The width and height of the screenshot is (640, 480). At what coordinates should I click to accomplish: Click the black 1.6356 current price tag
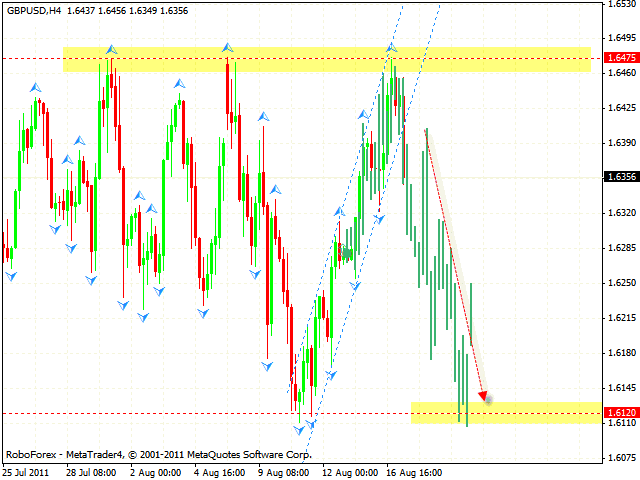[x=618, y=177]
